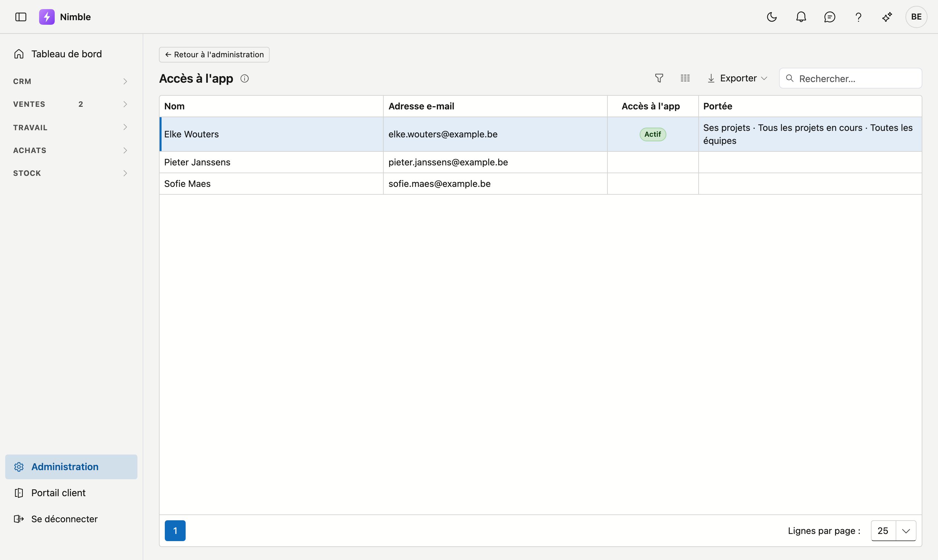
Task: Open the Lignes par page dropdown
Action: click(893, 531)
